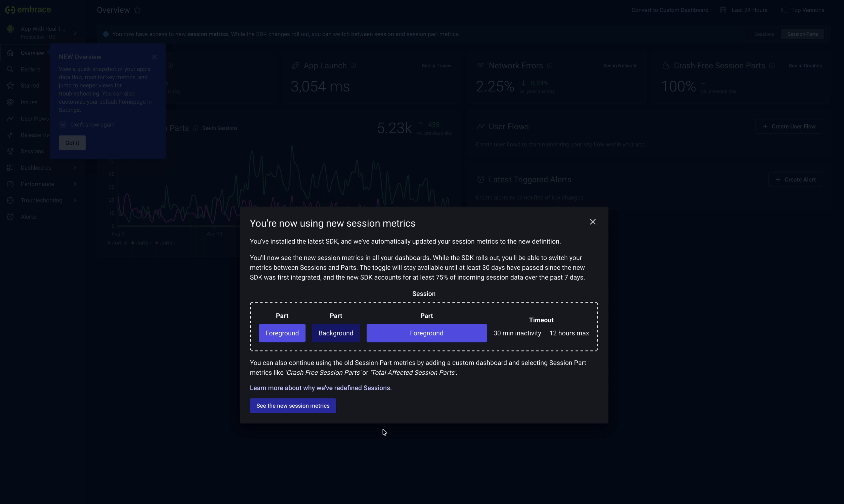Click the Crash-Free Session Parts flame icon
Image resolution: width=844 pixels, height=504 pixels.
pyautogui.click(x=665, y=66)
